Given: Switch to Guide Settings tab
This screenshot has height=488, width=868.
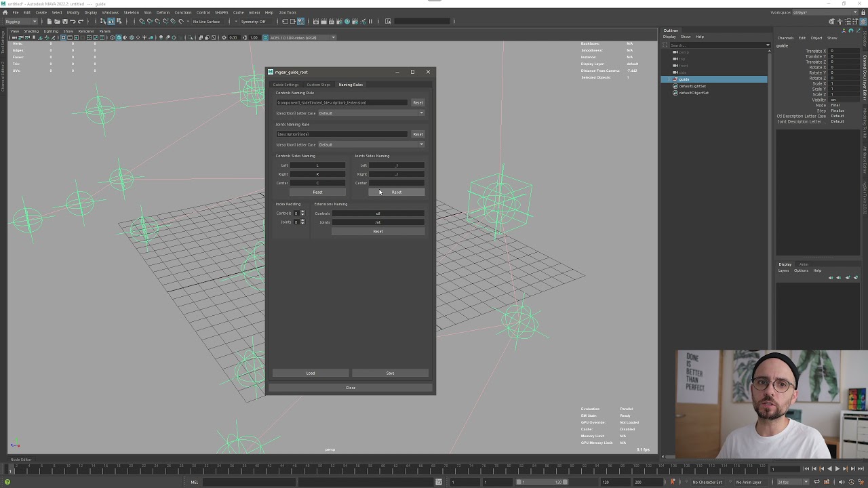Looking at the screenshot, I should click(285, 85).
